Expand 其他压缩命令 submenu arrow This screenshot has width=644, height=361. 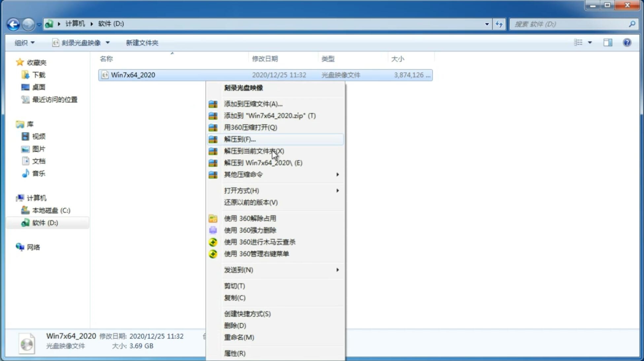337,174
